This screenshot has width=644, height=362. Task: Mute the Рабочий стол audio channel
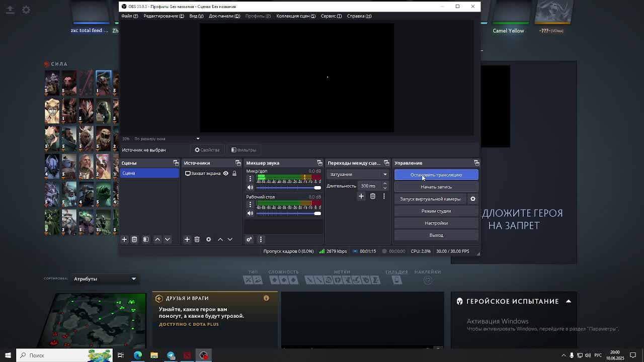(250, 213)
